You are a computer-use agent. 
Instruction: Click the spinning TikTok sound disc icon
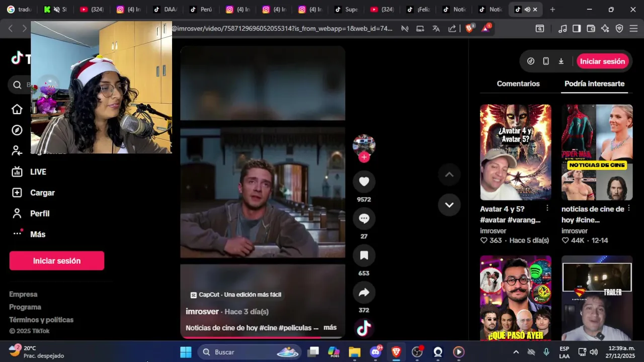click(364, 328)
